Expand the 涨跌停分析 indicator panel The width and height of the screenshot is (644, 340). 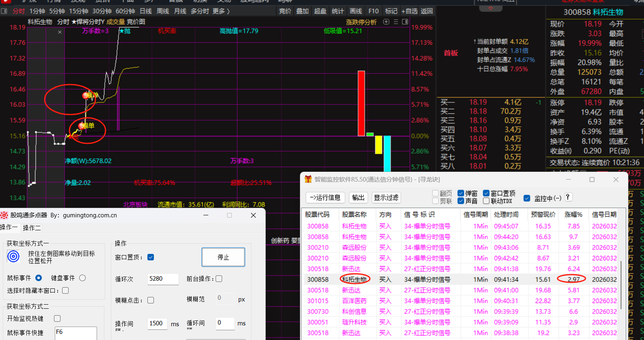click(361, 22)
